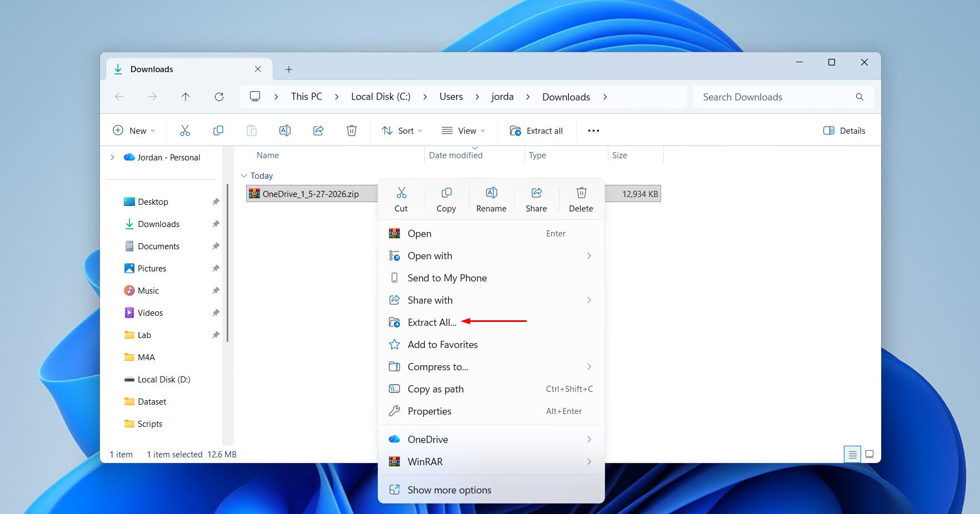Select Copy as path
The image size is (980, 514).
(x=491, y=389)
